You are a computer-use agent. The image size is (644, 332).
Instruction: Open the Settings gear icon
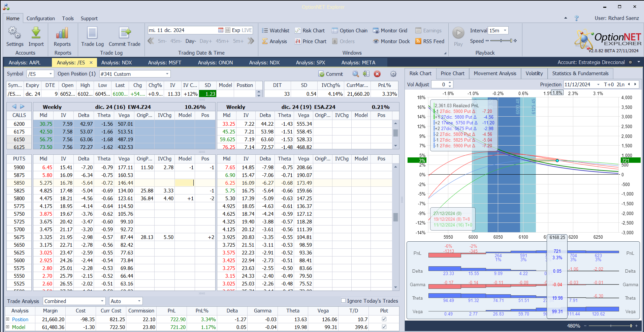(14, 33)
